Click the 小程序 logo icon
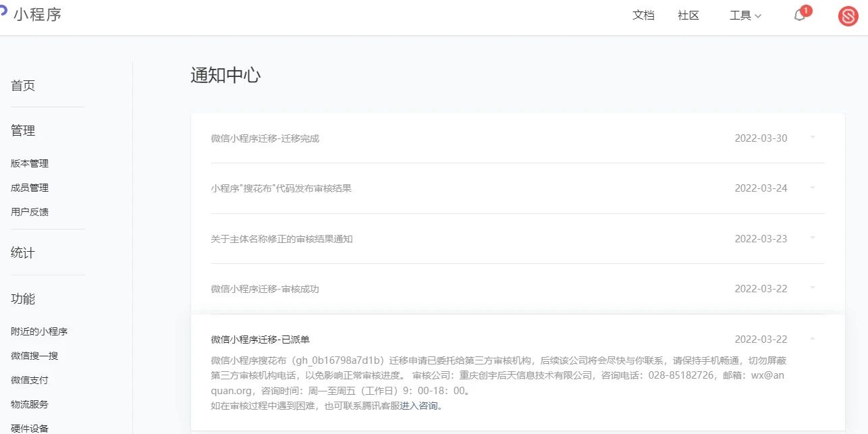The height and width of the screenshot is (434, 868). [3, 9]
